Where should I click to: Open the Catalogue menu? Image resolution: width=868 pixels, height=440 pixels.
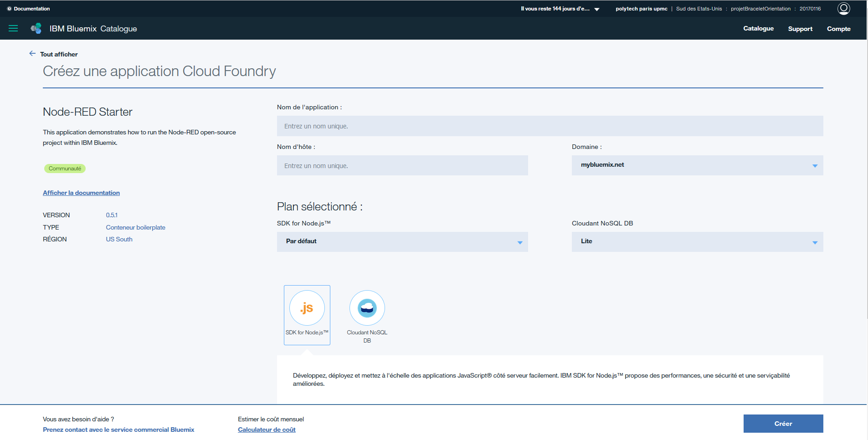click(x=758, y=28)
